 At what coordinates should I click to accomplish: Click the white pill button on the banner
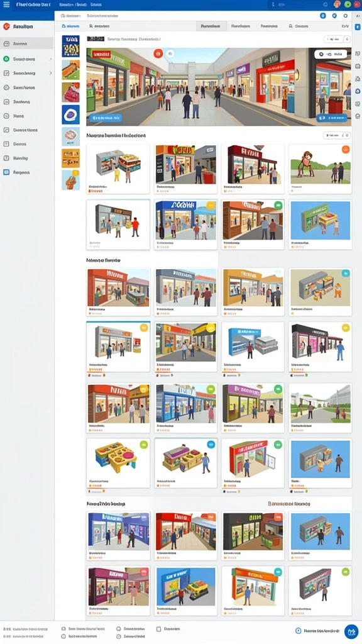click(331, 54)
